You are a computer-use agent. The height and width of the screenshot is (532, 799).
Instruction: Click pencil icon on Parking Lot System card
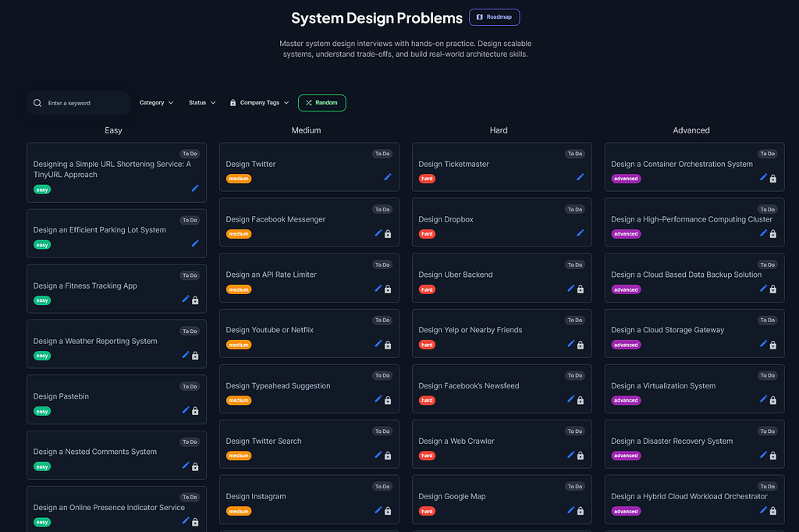pos(194,243)
